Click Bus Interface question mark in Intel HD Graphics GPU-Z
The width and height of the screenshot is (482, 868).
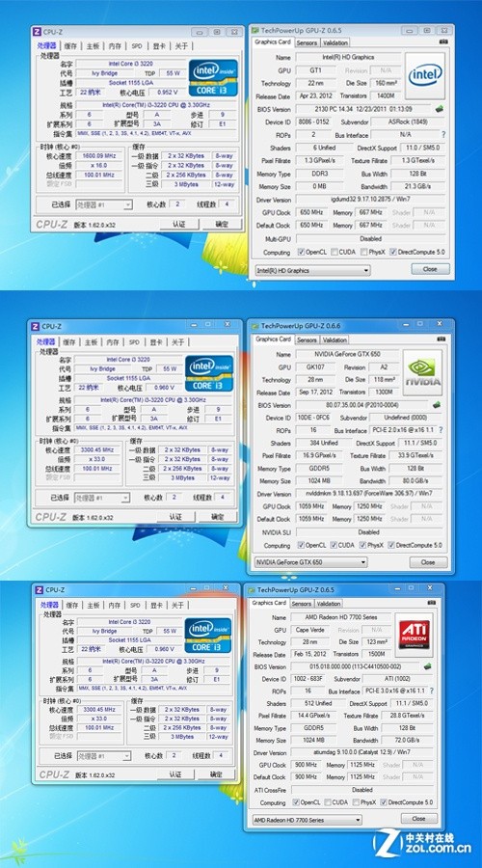point(443,134)
